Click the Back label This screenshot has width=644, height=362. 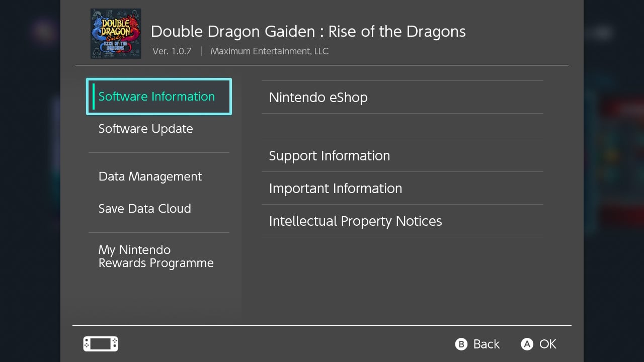pos(487,344)
